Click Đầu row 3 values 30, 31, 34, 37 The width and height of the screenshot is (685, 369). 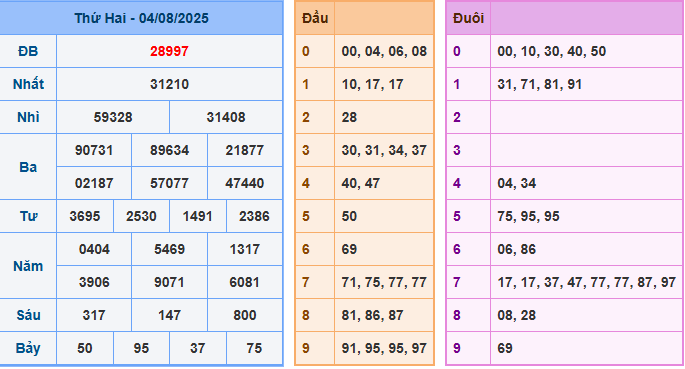pyautogui.click(x=384, y=150)
